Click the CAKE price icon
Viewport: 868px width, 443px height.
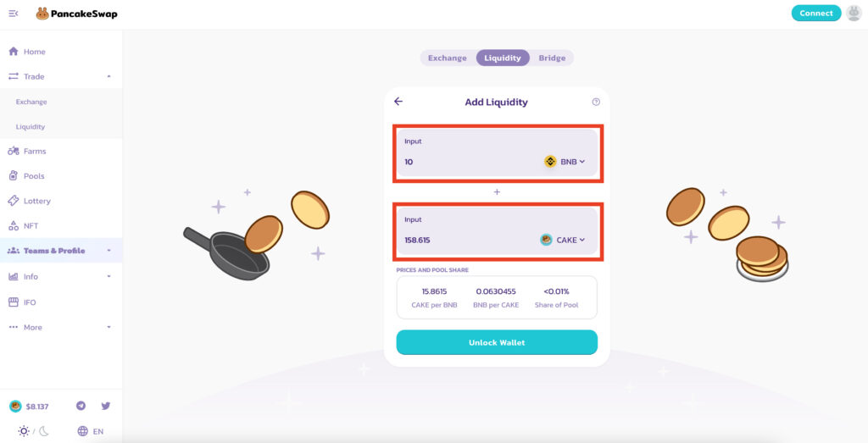[15, 407]
